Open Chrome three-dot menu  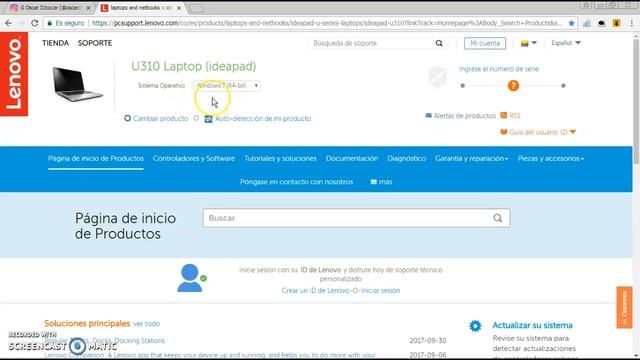[x=632, y=23]
